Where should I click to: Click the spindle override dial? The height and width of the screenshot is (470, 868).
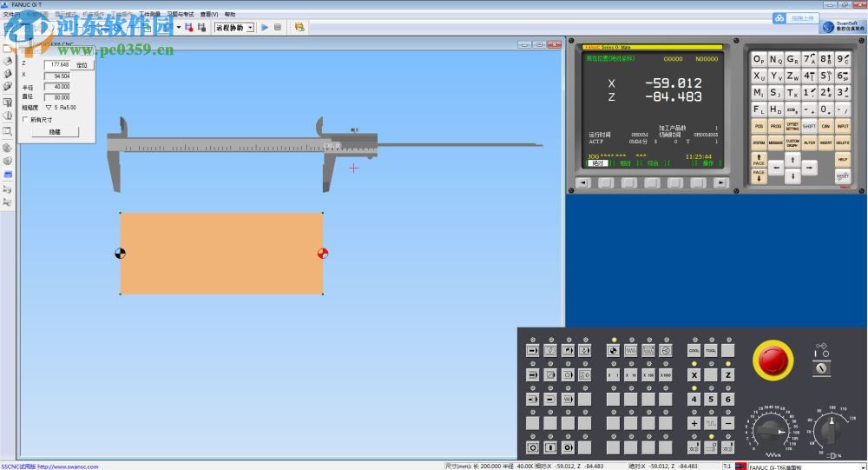click(830, 431)
